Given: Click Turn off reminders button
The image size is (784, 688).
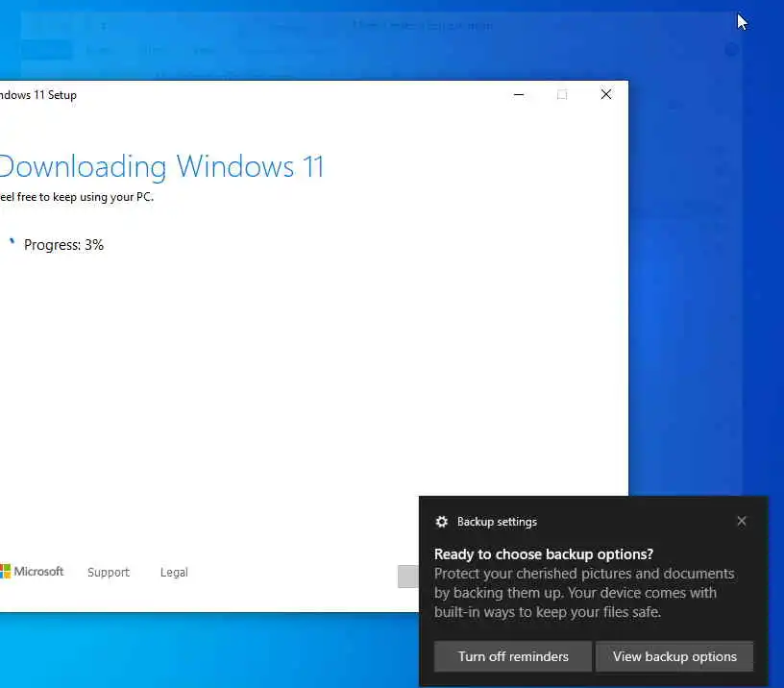Looking at the screenshot, I should [x=513, y=656].
